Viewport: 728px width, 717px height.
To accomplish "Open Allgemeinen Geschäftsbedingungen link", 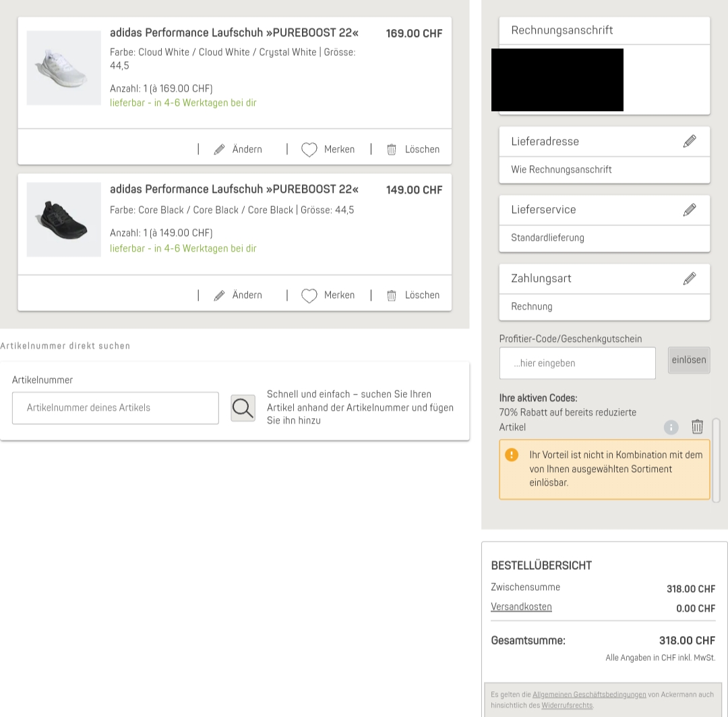I will pos(589,694).
